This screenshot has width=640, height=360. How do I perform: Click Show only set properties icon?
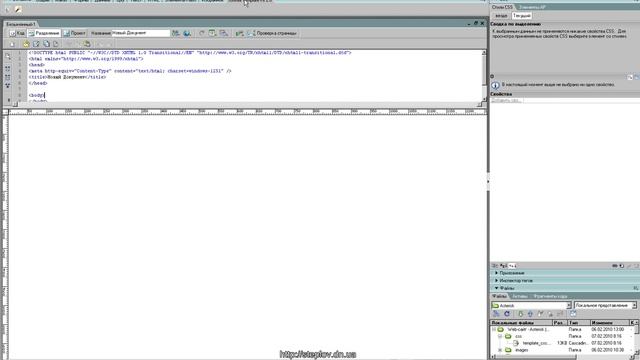coord(513,266)
